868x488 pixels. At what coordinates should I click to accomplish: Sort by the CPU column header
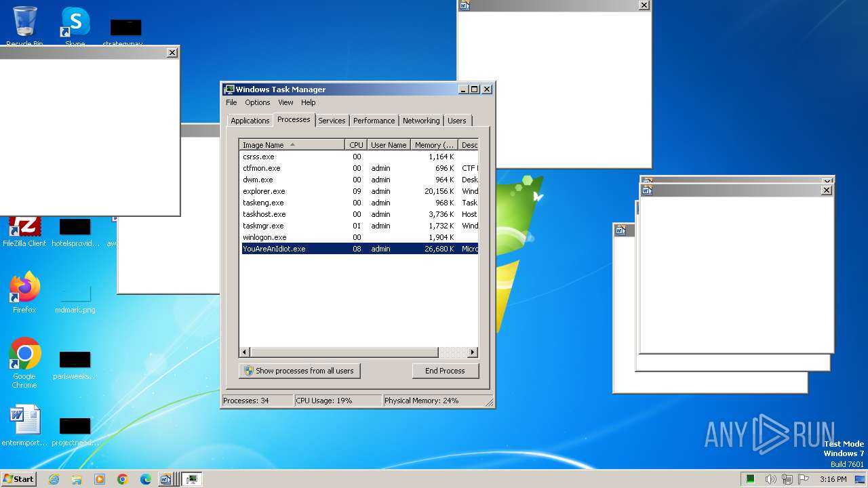tap(356, 145)
